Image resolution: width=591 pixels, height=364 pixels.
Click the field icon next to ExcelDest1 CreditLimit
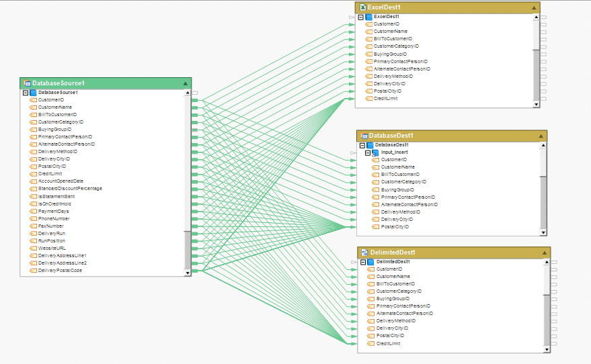pos(368,98)
